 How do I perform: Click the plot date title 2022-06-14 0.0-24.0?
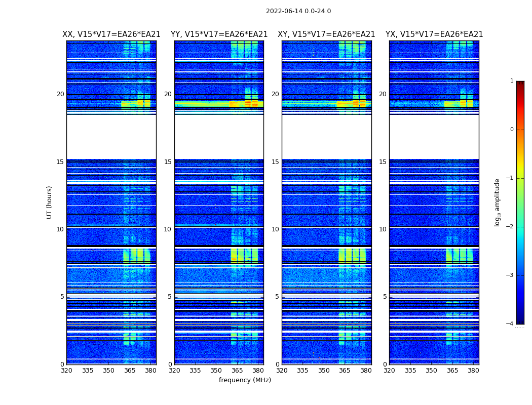click(x=298, y=11)
